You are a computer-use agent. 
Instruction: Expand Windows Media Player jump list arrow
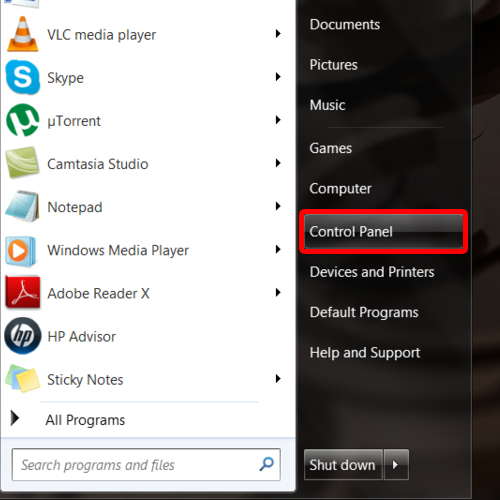click(278, 249)
